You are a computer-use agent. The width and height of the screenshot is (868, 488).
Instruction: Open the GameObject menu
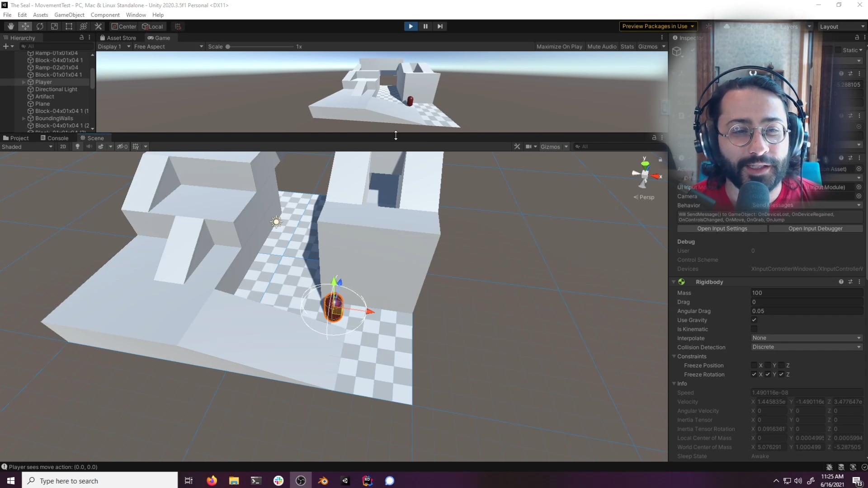tap(69, 15)
